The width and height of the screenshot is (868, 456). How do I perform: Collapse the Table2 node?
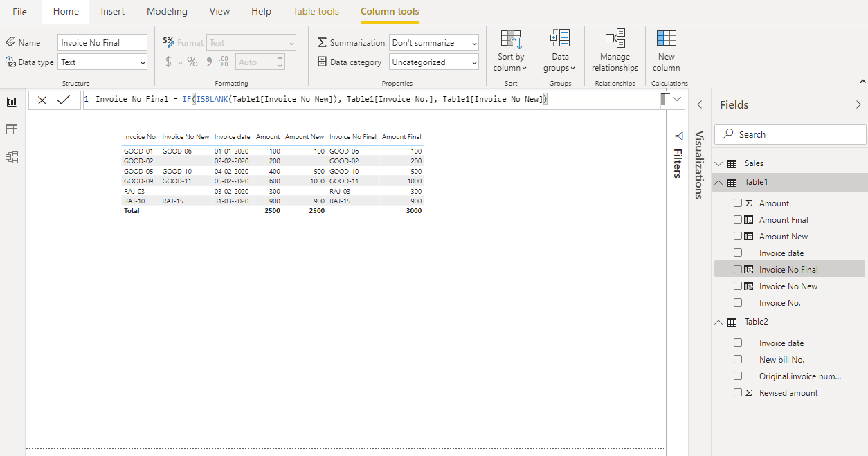(718, 322)
